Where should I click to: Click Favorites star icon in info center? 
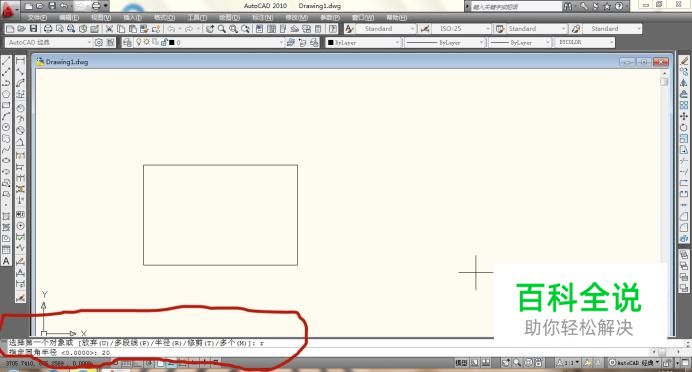607,6
